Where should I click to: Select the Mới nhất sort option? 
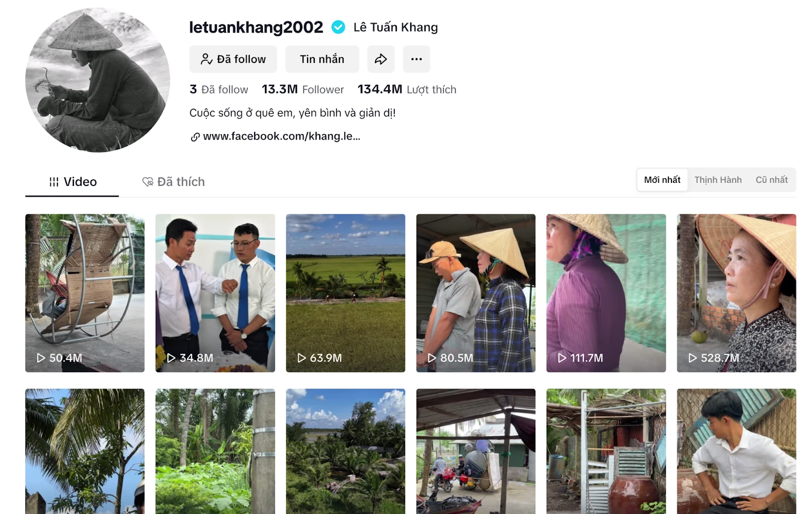click(x=662, y=180)
